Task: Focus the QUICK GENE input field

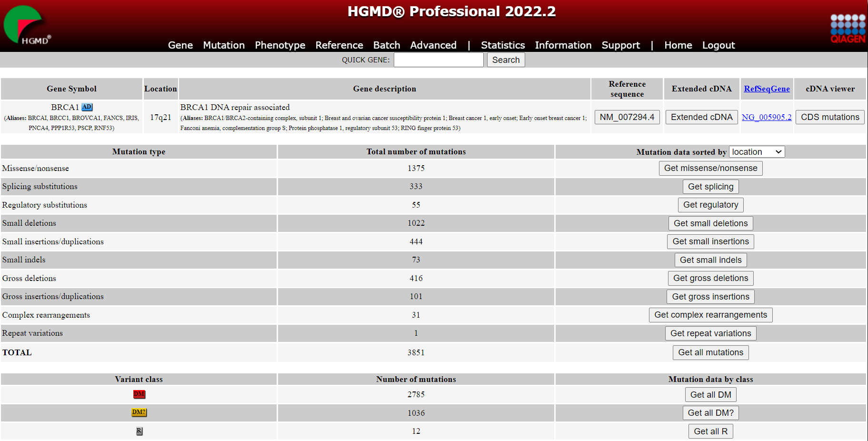Action: (x=439, y=60)
